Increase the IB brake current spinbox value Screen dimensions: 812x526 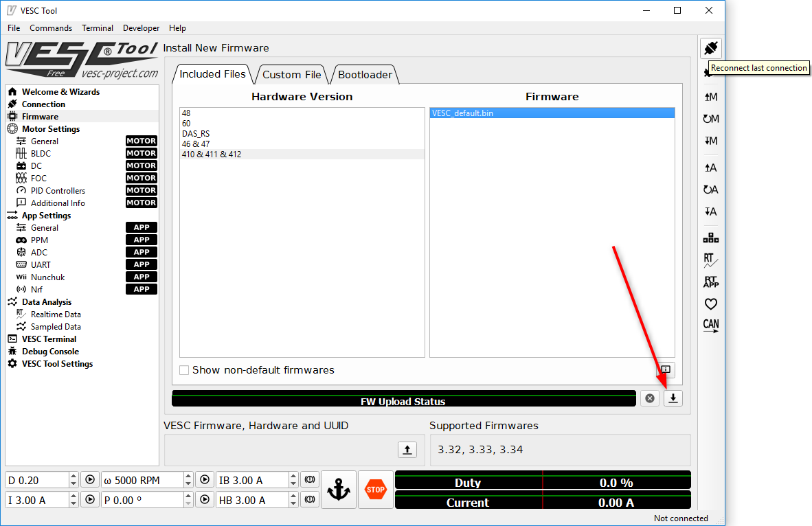pos(294,476)
